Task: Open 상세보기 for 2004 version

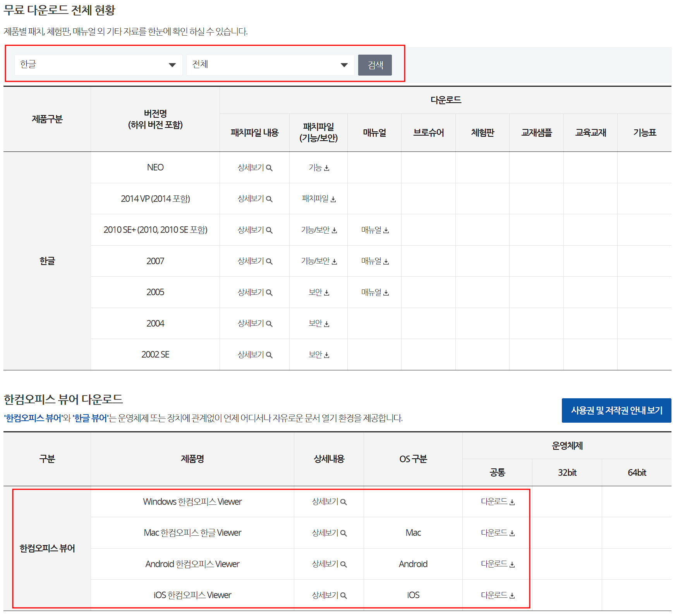Action: (255, 323)
